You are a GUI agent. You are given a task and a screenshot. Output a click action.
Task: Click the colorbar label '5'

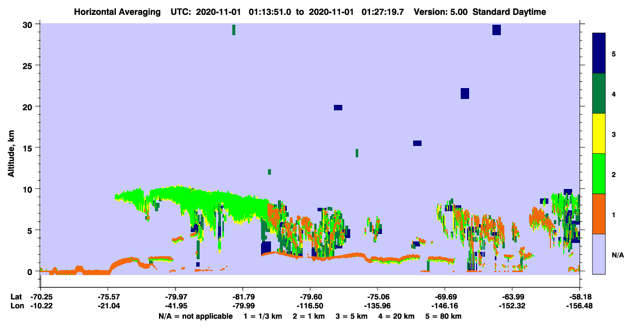coord(614,53)
